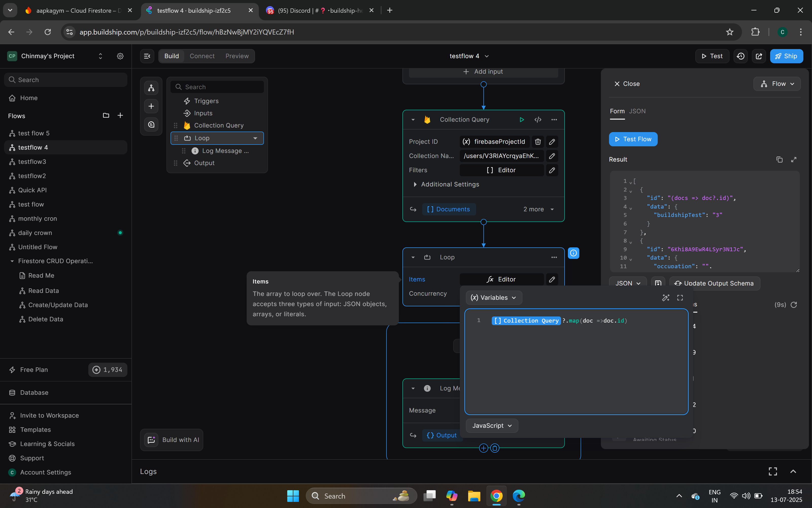The width and height of the screenshot is (812, 508).
Task: Delete the Project ID value trash icon
Action: 538,142
